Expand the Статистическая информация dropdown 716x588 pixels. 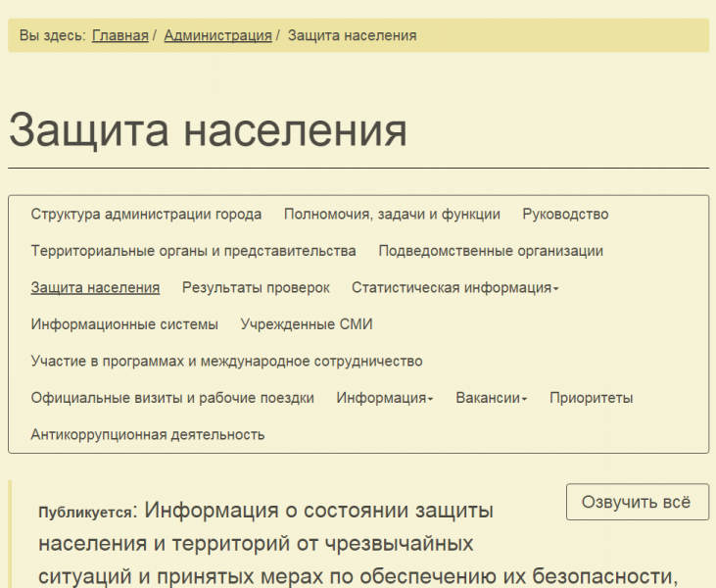pos(454,287)
